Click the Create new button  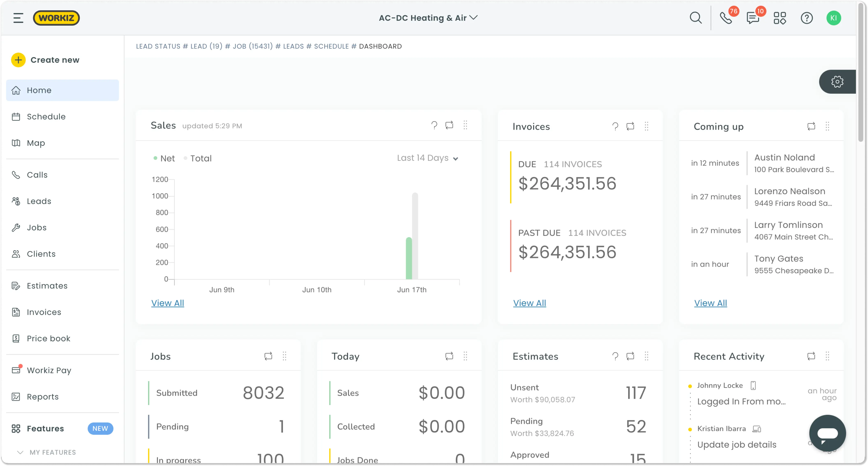[x=45, y=60]
